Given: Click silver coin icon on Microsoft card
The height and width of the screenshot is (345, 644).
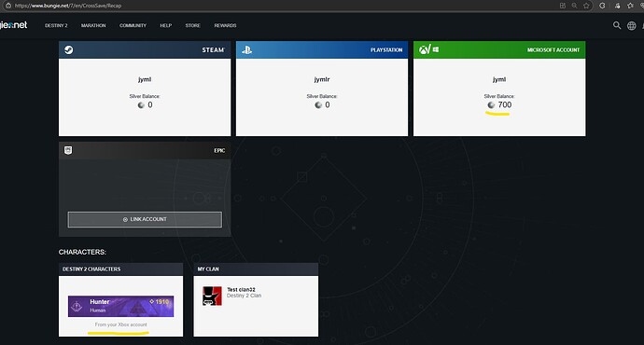Looking at the screenshot, I should [x=491, y=105].
